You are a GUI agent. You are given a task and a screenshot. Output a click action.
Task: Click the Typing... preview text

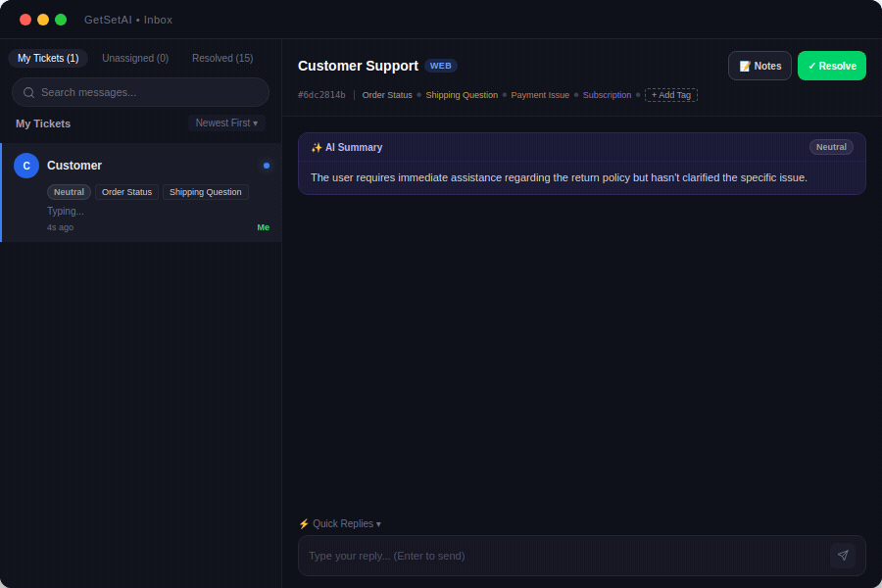[x=66, y=211]
